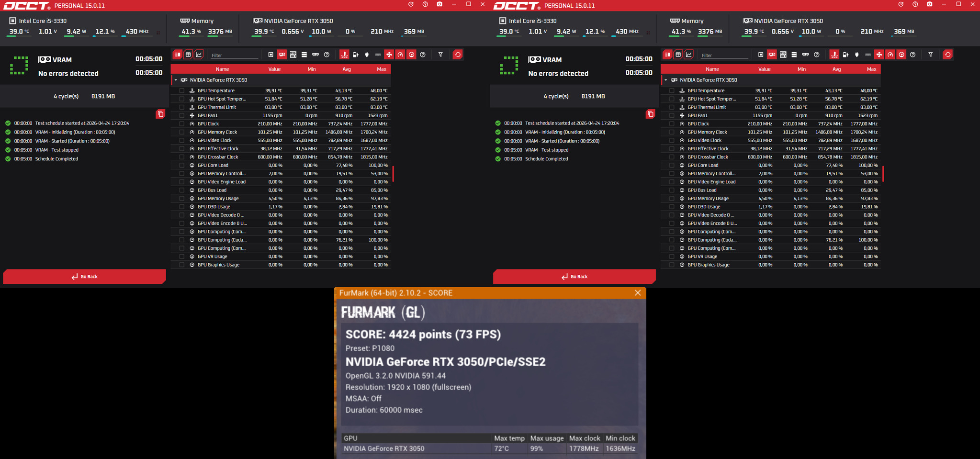
Task: Click FurMark 'Max temp' value 72°C
Action: (x=502, y=448)
